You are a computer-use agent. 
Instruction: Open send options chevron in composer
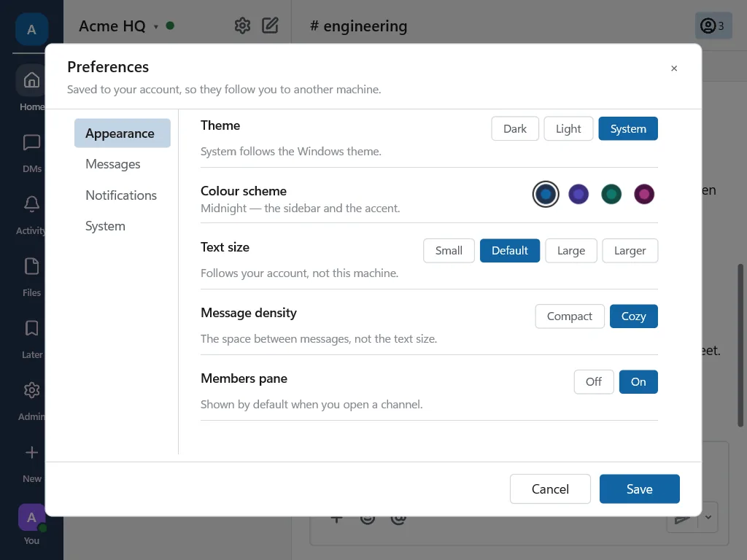point(708,518)
